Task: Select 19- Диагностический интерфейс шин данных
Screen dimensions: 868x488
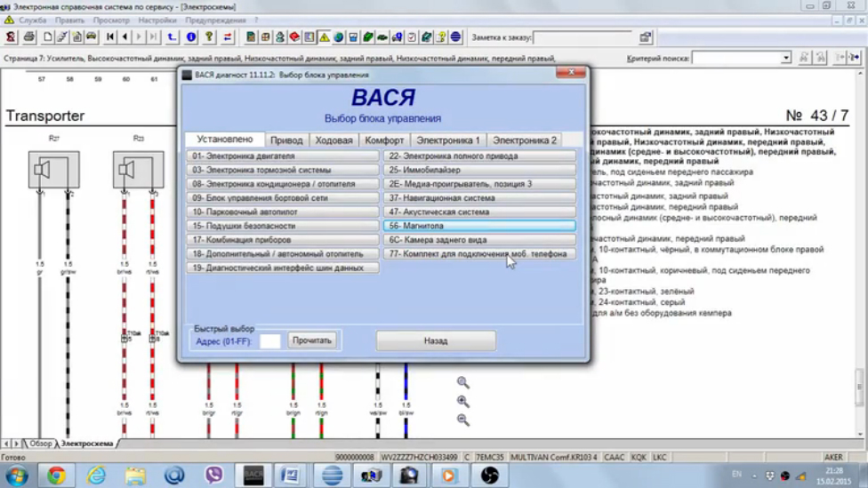Action: (x=283, y=268)
